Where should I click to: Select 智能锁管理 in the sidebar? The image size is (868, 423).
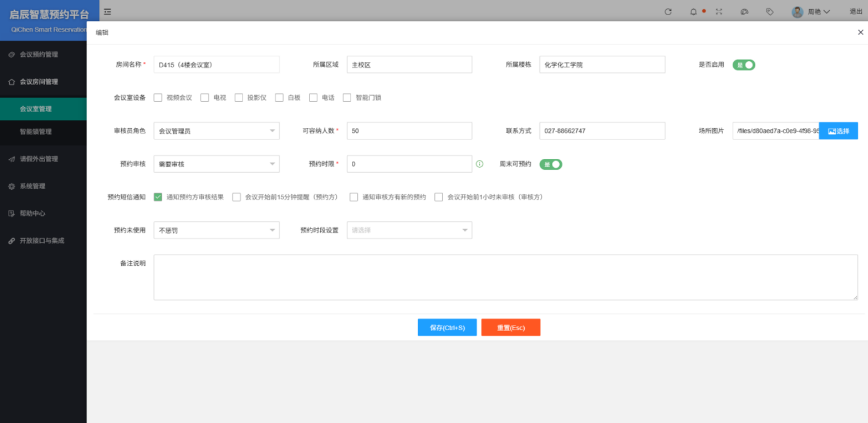(x=36, y=132)
